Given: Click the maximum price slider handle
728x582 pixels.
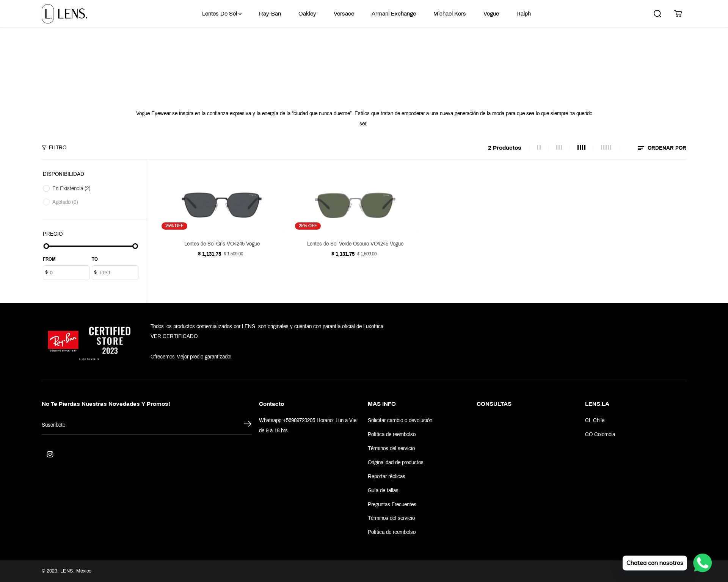Looking at the screenshot, I should click(135, 246).
